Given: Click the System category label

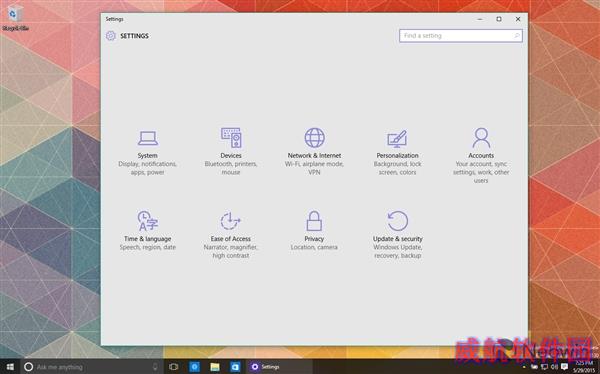Looking at the screenshot, I should click(x=148, y=155).
